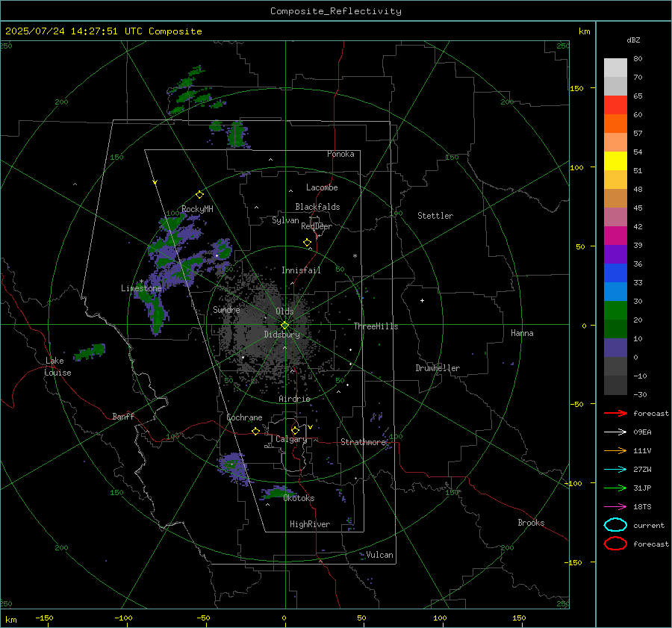The image size is (672, 628).
Task: Click the Blackfalds town label
Action: pyautogui.click(x=317, y=207)
